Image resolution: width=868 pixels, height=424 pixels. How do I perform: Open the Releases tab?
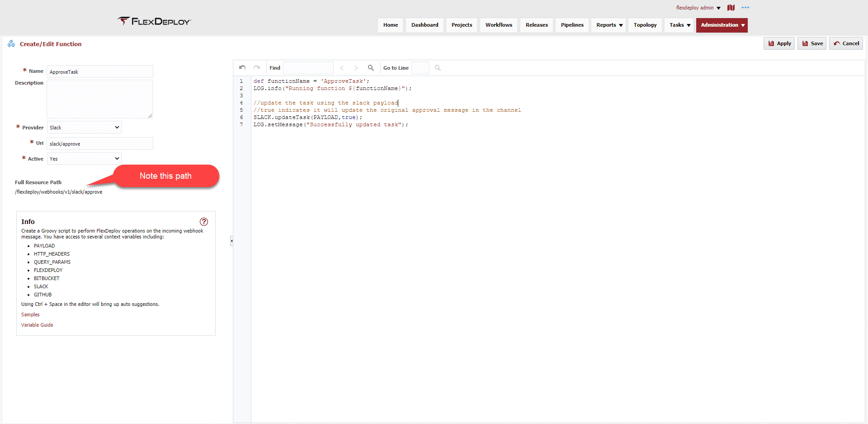tap(537, 25)
